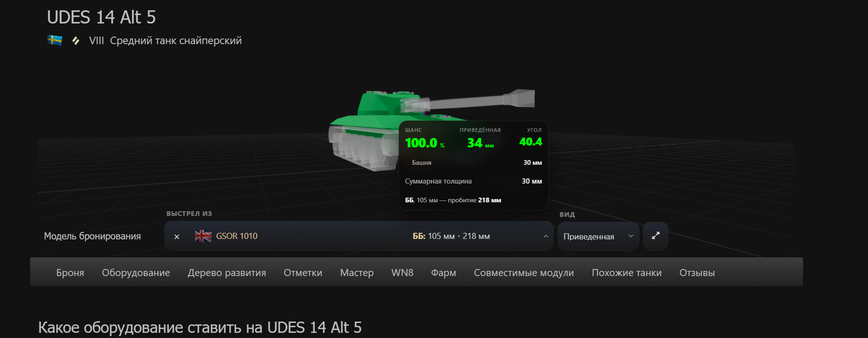Click the tier 'VIII' label
The width and height of the screenshot is (868, 338).
[97, 41]
